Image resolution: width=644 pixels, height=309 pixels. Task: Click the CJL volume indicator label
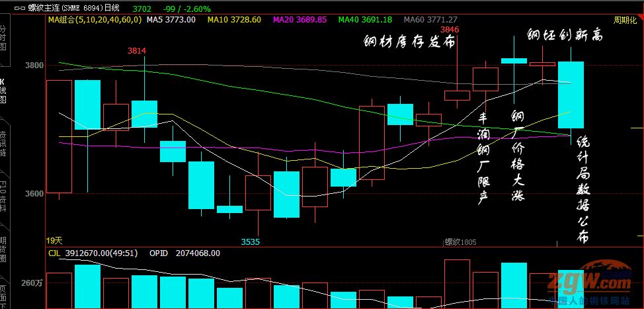point(54,253)
